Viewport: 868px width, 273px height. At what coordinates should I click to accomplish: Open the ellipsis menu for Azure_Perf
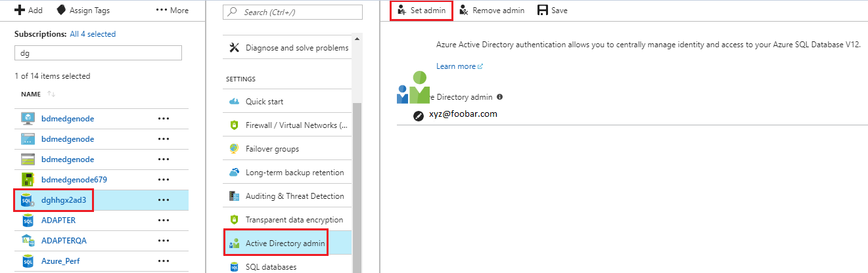coord(164,261)
